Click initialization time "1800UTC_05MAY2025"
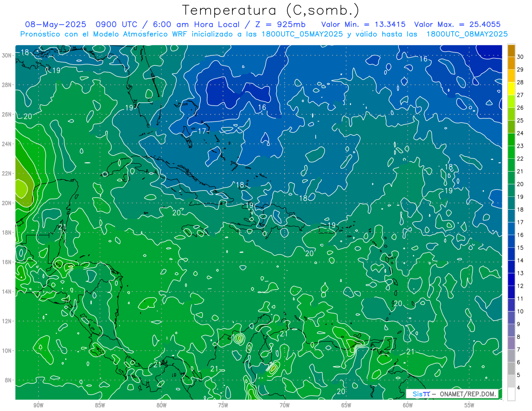 click(x=303, y=34)
